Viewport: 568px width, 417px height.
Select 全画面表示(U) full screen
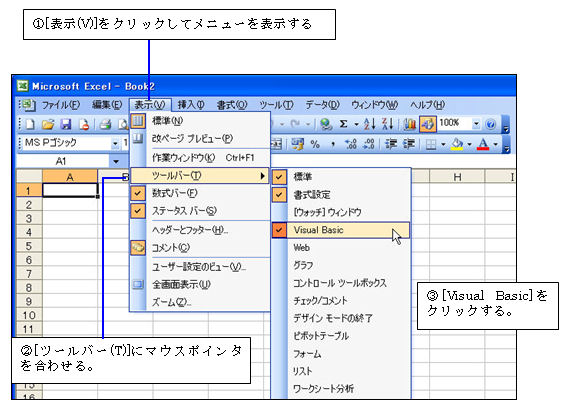point(200,284)
